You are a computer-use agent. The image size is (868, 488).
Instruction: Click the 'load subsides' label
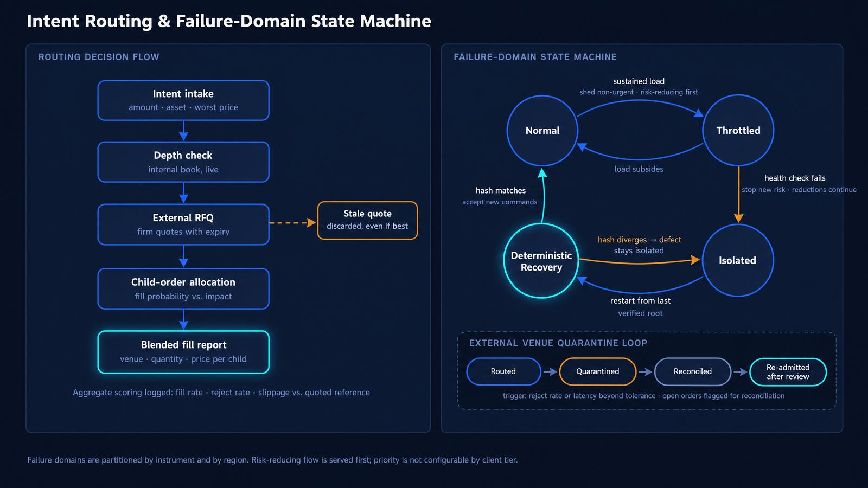[x=639, y=169]
